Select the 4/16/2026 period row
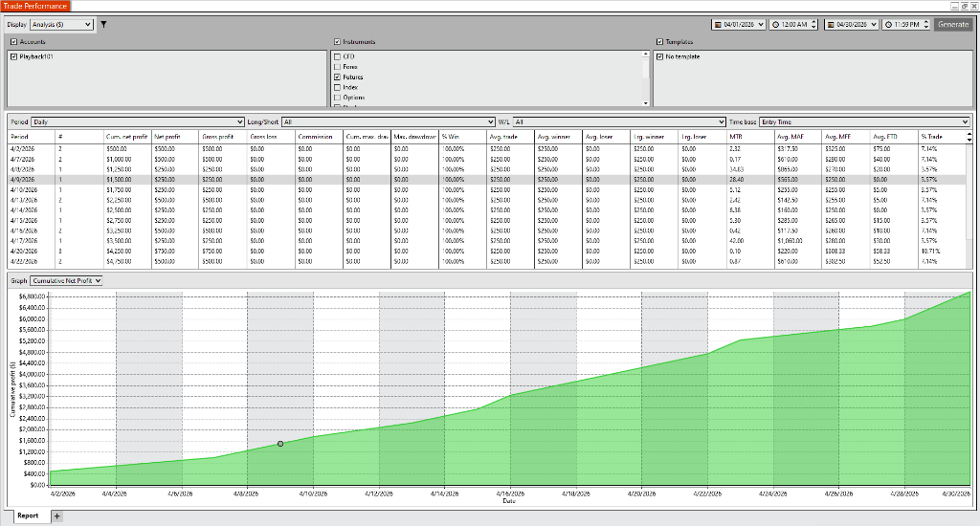The height and width of the screenshot is (526, 980). coord(487,231)
